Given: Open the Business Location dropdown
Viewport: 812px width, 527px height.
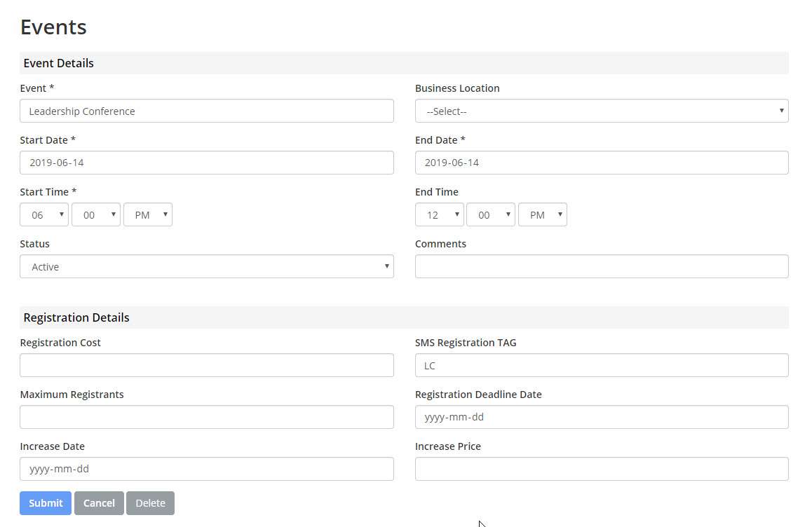Looking at the screenshot, I should (x=602, y=111).
